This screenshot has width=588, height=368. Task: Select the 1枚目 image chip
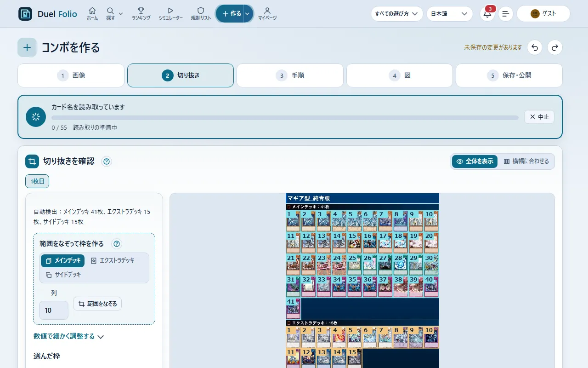37,181
